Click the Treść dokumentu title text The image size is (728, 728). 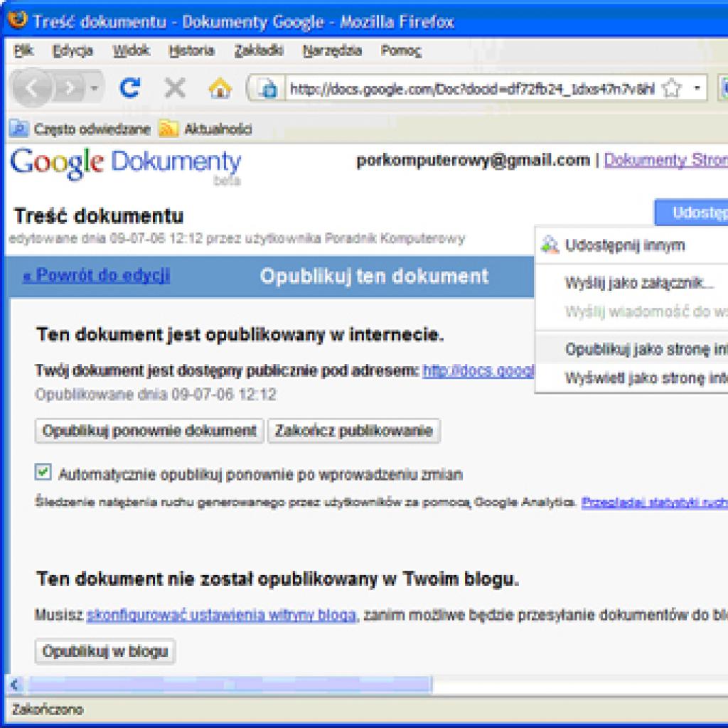(99, 216)
